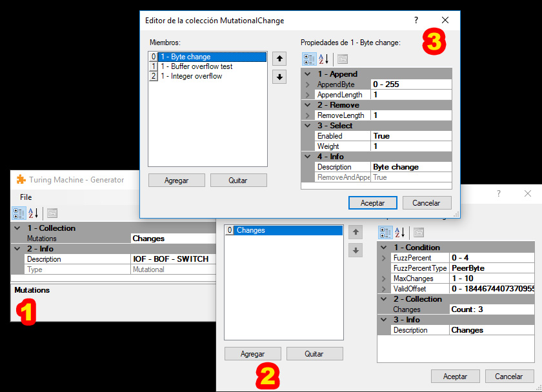
Task: Click Property Pages icon in Byte change properties
Action: (343, 59)
